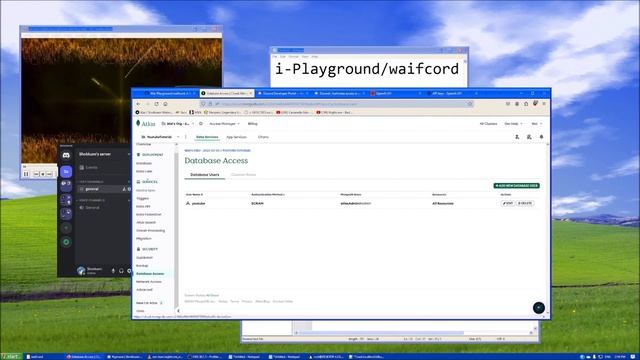Mute microphone in Discord user panel
The height and width of the screenshot is (360, 640).
coord(113,271)
